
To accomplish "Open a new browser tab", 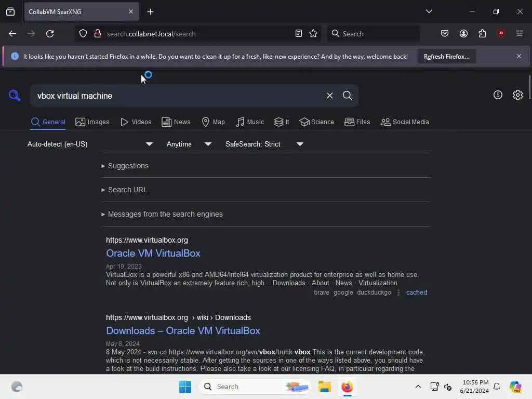I will click(x=150, y=12).
